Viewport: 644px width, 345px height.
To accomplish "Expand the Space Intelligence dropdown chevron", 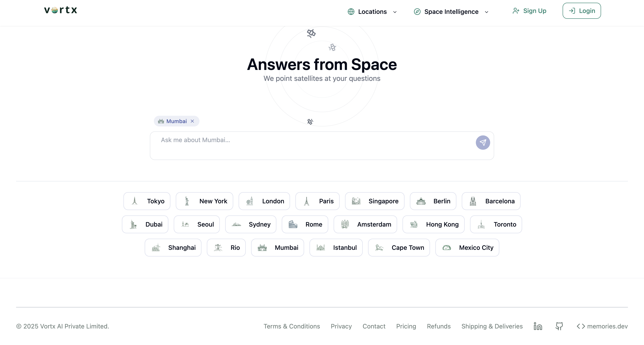I will point(487,12).
